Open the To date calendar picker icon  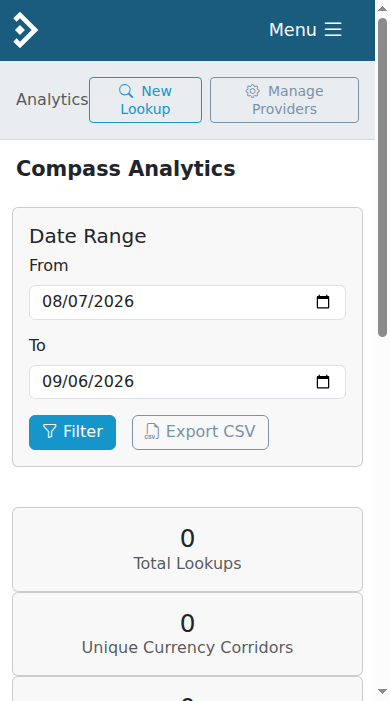(323, 381)
